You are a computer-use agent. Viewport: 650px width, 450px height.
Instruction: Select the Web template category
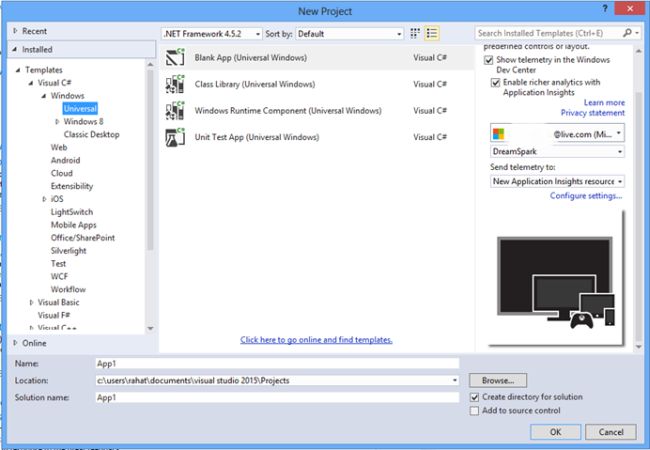point(59,147)
